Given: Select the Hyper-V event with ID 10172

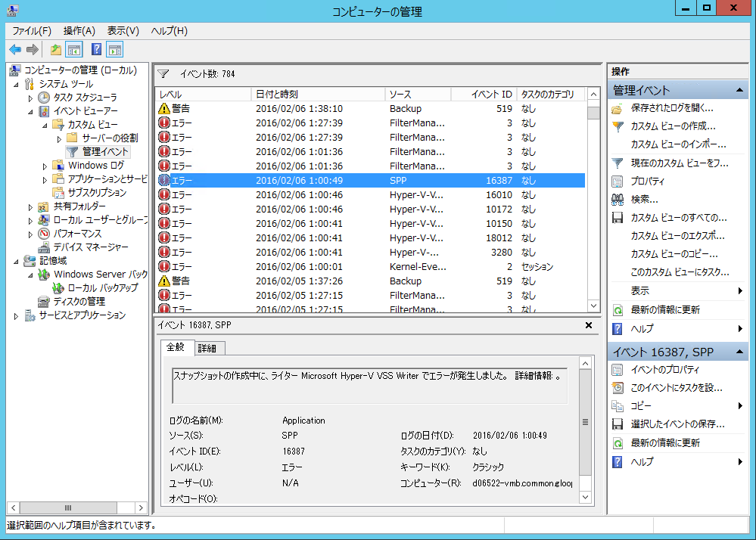Looking at the screenshot, I should coord(370,209).
